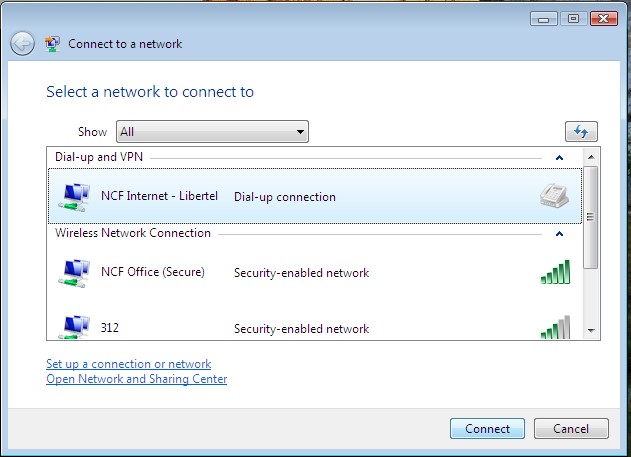The width and height of the screenshot is (631, 457).
Task: Click the dial-up telephone icon
Action: click(x=554, y=196)
